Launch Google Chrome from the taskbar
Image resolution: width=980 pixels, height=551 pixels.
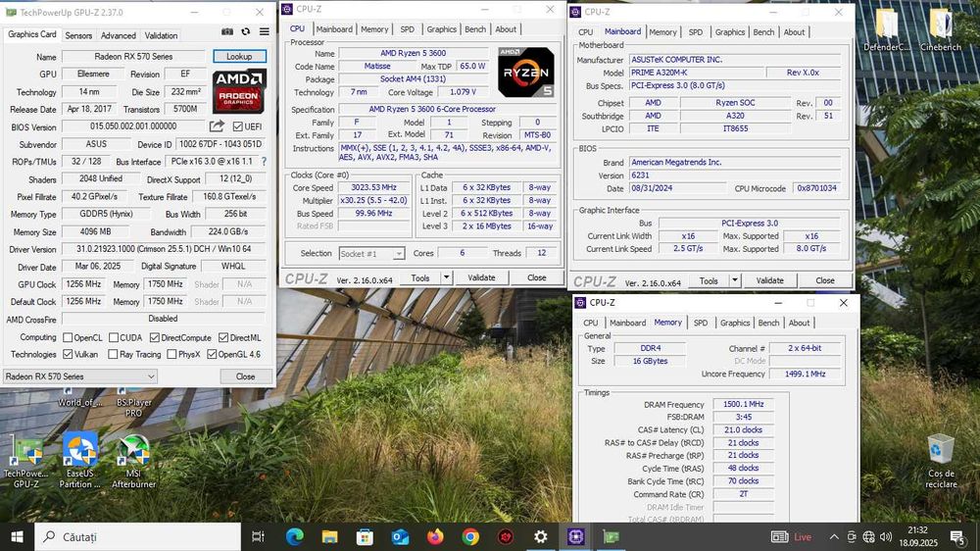[470, 536]
